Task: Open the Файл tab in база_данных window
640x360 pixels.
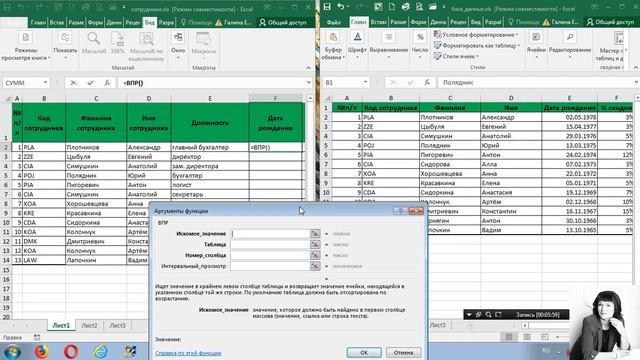Action: [x=334, y=22]
